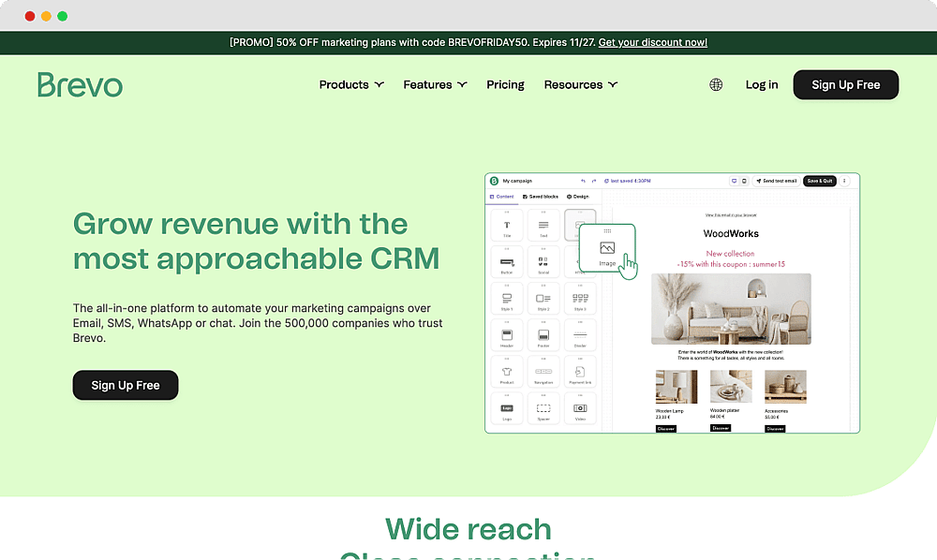
Task: Click Discover under Wooden platter
Action: pos(720,428)
